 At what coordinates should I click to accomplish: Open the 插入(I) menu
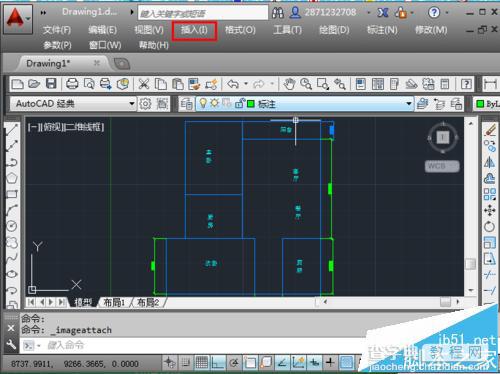pos(194,30)
